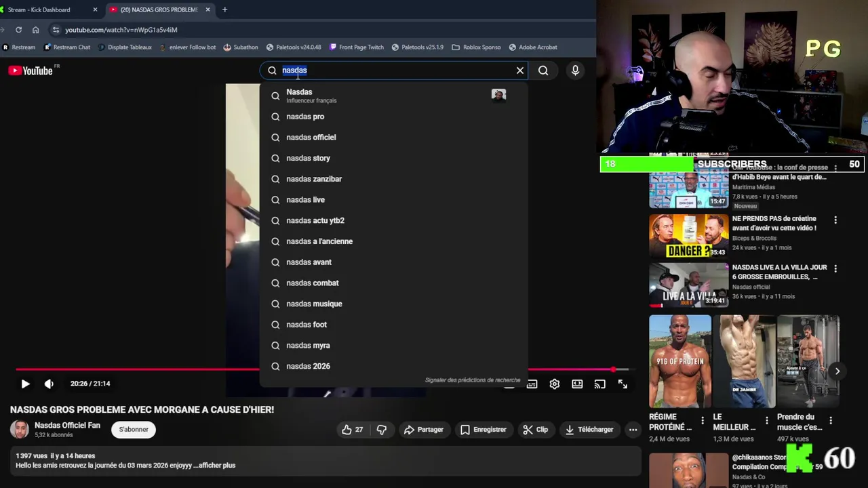Open options for 'NE PRENDS PAS de créatine' video
Image resolution: width=868 pixels, height=488 pixels.
[835, 220]
